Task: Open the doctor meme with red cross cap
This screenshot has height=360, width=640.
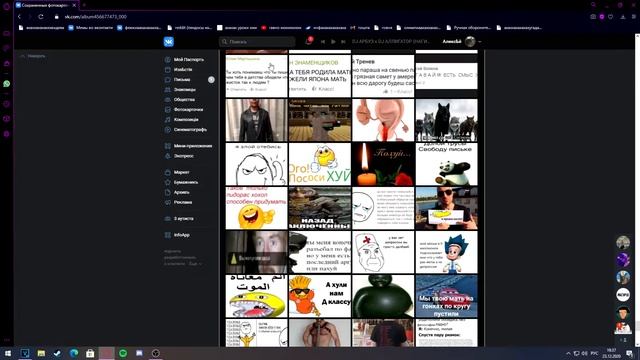Action: 383,252
